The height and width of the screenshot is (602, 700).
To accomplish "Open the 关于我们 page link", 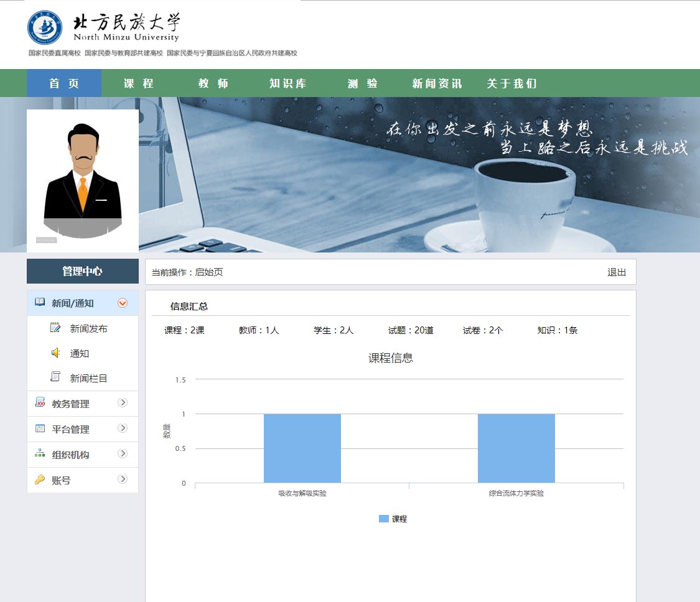I will pos(511,83).
